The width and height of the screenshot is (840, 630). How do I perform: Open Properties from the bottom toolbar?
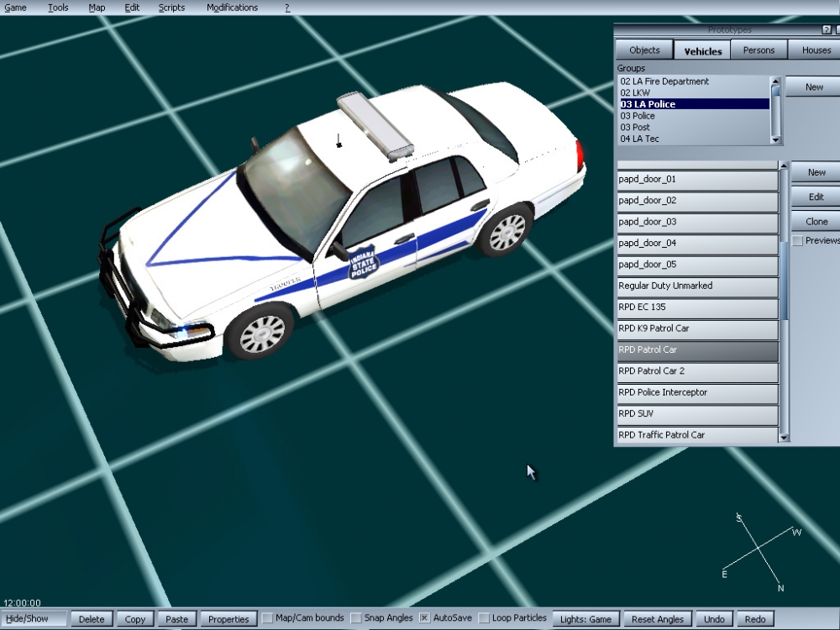point(228,619)
